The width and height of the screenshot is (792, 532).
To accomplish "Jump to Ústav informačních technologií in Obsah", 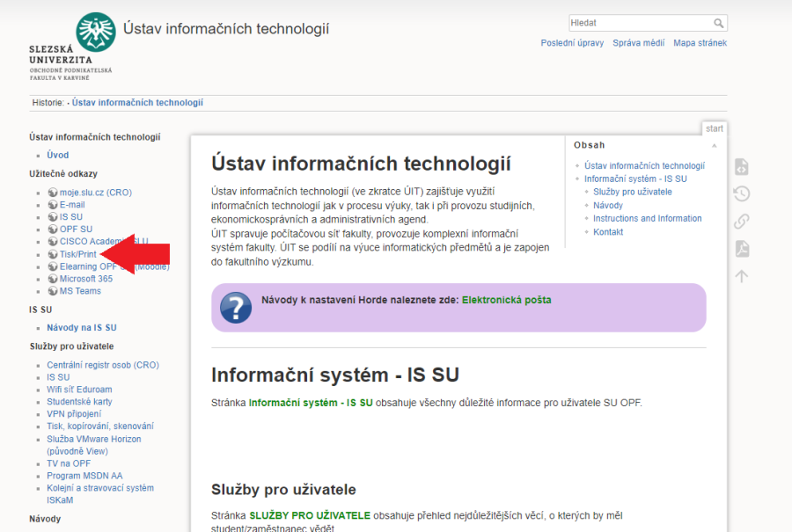I will [644, 165].
